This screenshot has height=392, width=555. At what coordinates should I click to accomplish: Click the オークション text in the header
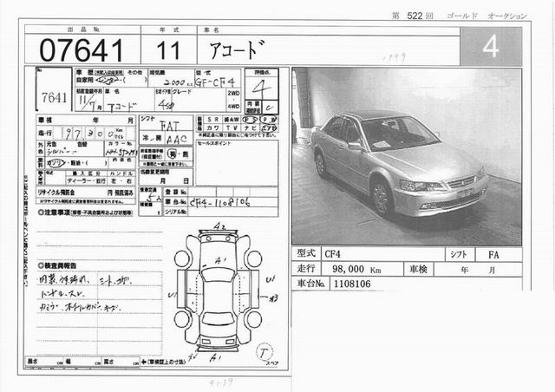507,16
